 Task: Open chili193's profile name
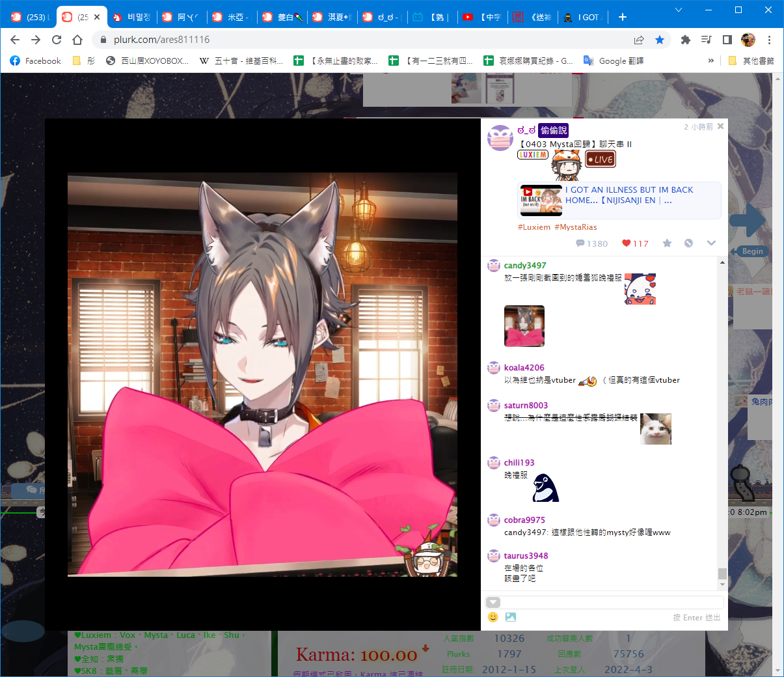pos(519,463)
